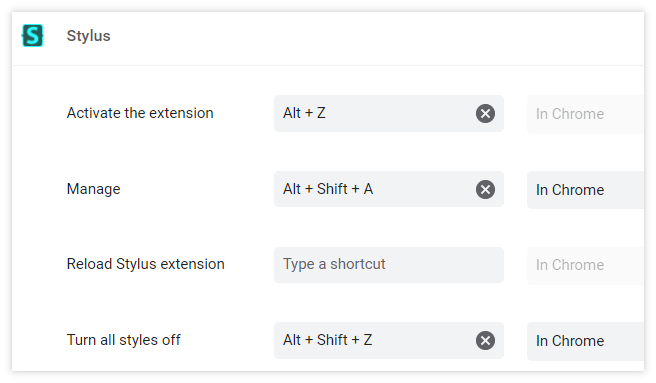
Task: Click empty space in Stylus header row
Action: (377, 37)
